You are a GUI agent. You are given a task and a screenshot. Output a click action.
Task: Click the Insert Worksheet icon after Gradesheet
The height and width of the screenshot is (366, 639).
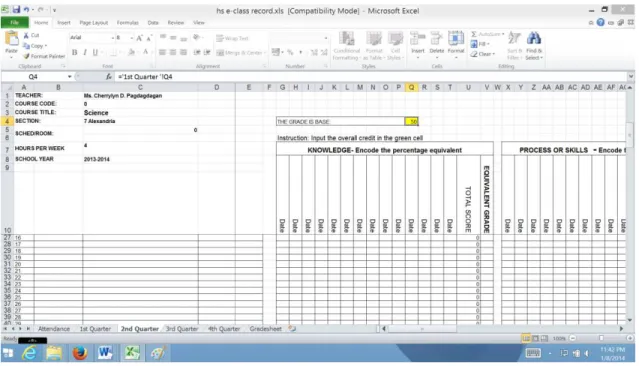point(292,329)
